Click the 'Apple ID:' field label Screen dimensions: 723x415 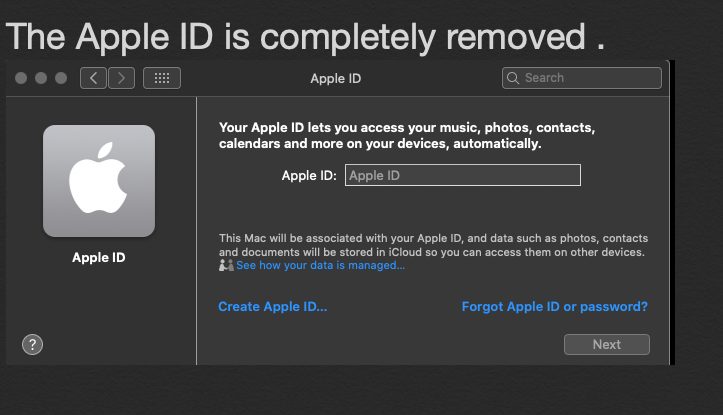(309, 176)
